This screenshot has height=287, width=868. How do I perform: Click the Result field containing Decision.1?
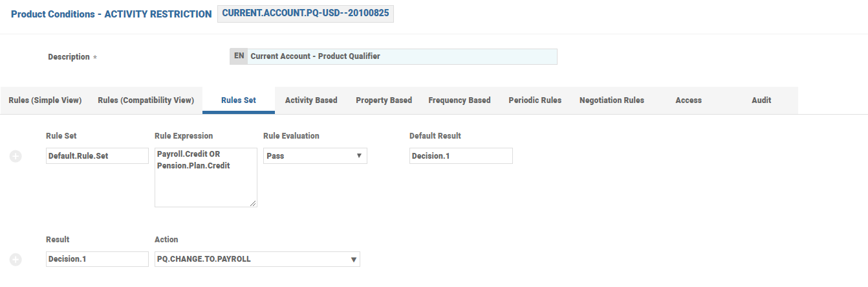(x=98, y=259)
